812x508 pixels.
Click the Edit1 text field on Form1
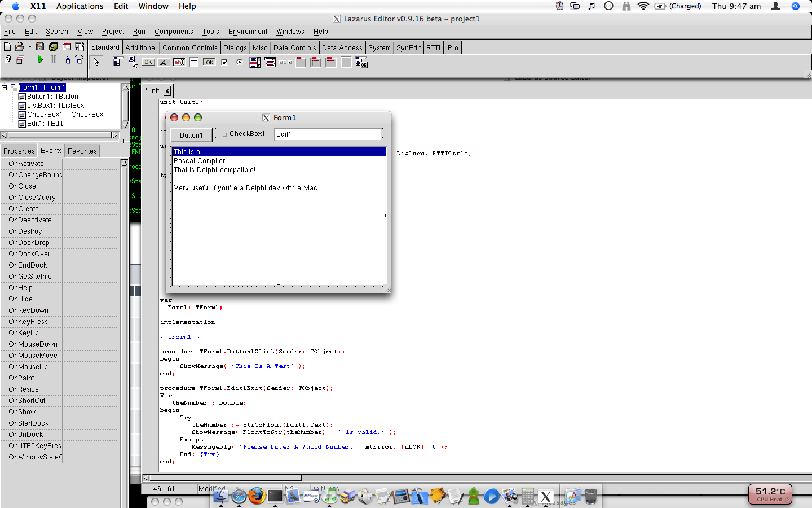coord(328,134)
